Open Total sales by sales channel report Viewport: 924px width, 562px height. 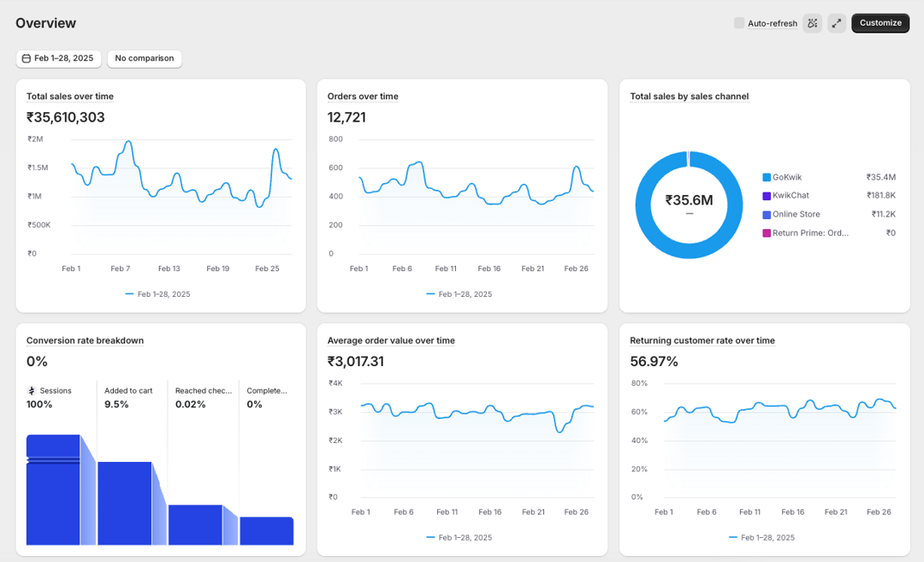pyautogui.click(x=689, y=97)
